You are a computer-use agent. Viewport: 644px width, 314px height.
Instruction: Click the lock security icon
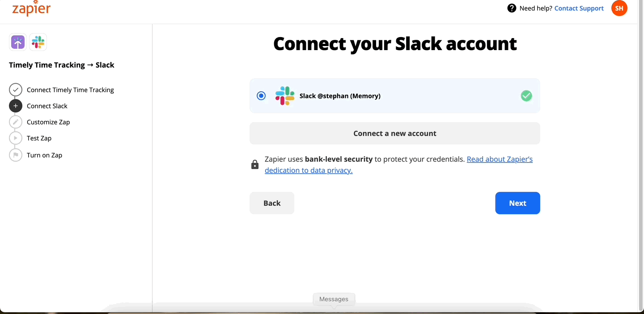point(255,164)
